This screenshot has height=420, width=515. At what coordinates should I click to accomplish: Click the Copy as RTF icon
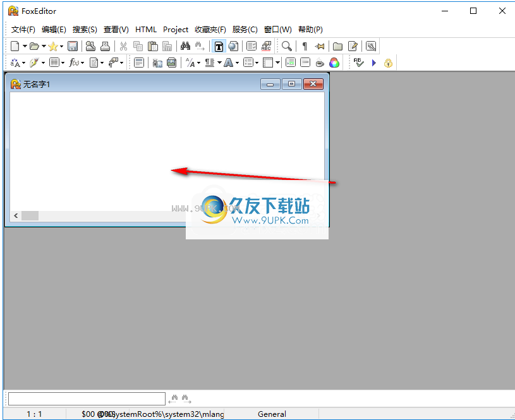coord(167,46)
